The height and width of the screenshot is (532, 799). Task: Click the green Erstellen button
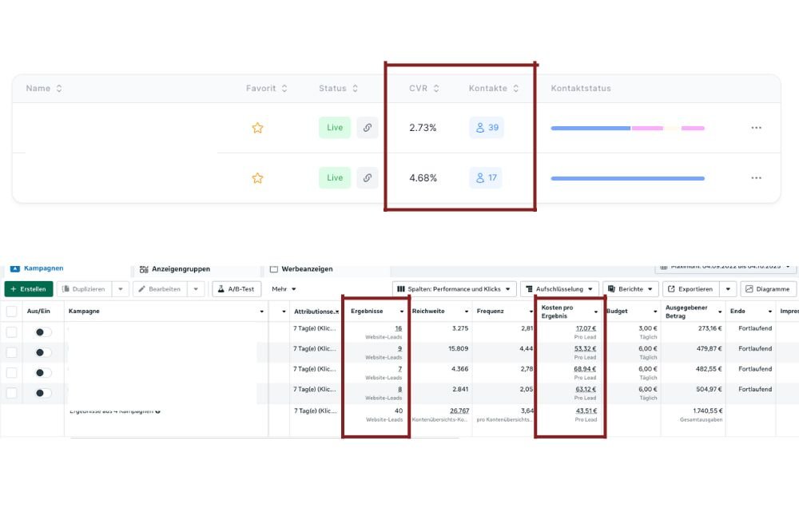pyautogui.click(x=29, y=289)
